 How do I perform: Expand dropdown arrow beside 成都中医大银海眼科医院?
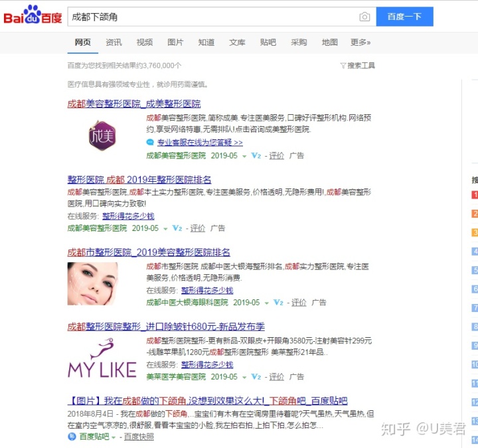tap(266, 303)
